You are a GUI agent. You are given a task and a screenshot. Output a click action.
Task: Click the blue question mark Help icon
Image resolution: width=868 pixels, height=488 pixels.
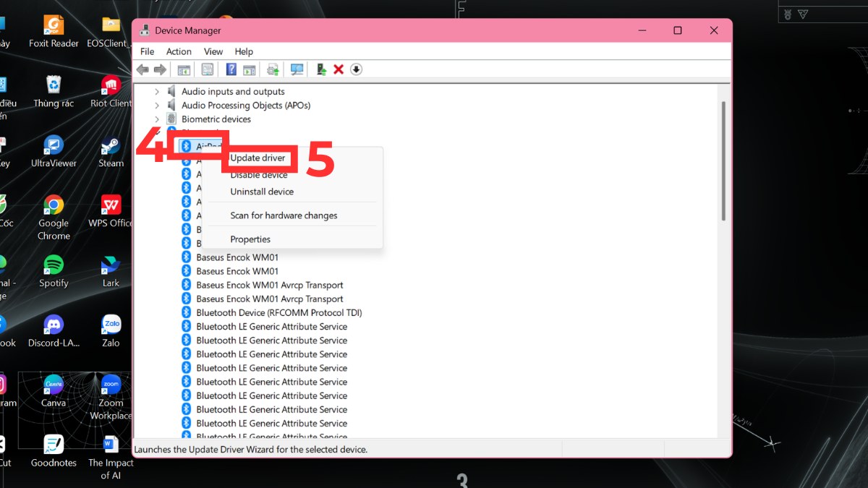click(x=231, y=69)
